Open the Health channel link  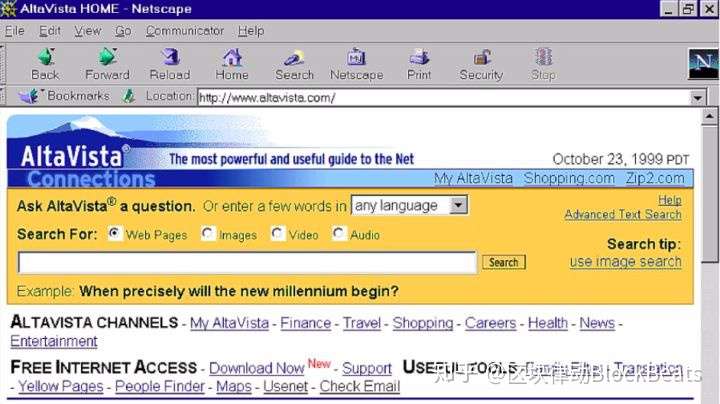548,323
